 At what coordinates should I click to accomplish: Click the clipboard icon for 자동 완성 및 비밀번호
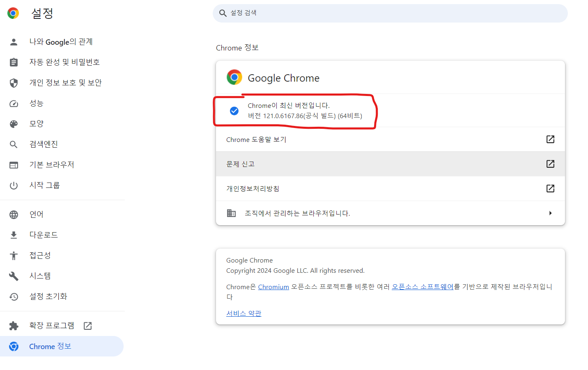(14, 62)
